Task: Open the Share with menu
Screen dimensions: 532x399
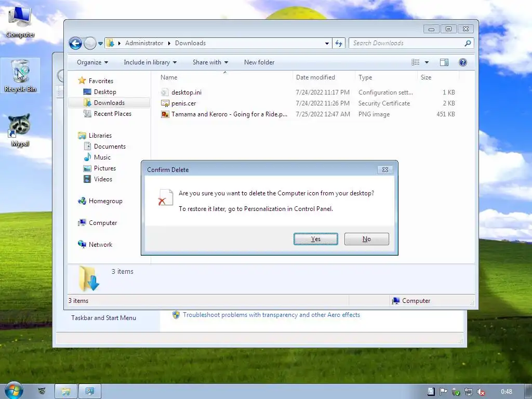Action: [210, 62]
